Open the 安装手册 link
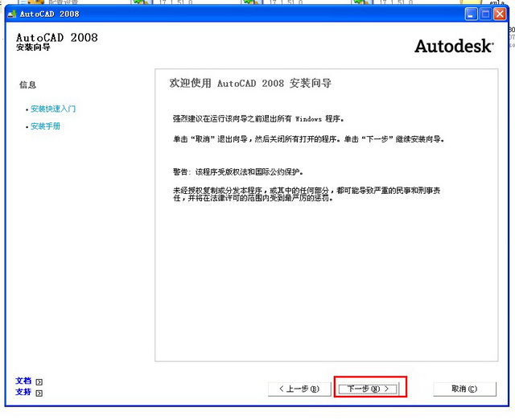The width and height of the screenshot is (515, 420). coord(45,126)
